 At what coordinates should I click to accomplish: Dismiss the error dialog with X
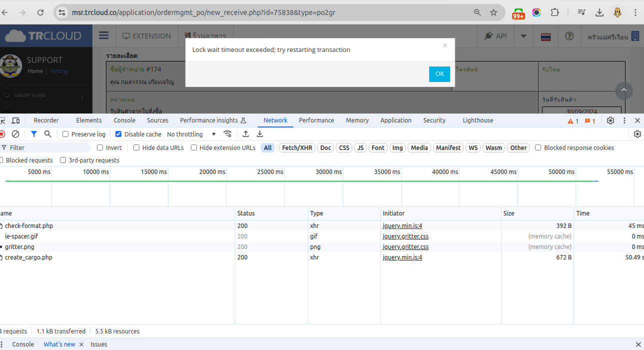coord(445,45)
